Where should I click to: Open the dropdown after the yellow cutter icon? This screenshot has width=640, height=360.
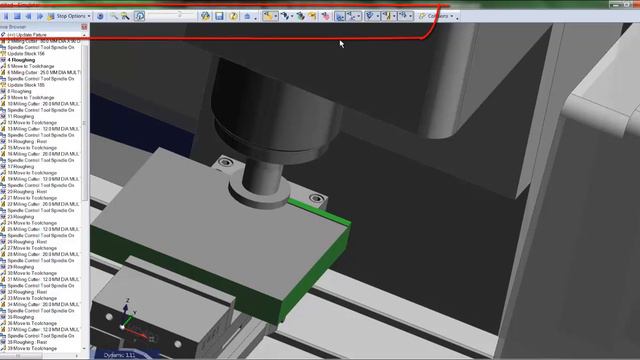coord(394,16)
